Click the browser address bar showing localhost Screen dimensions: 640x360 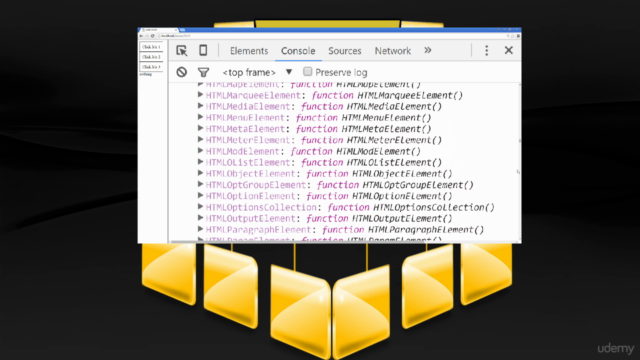331,36
